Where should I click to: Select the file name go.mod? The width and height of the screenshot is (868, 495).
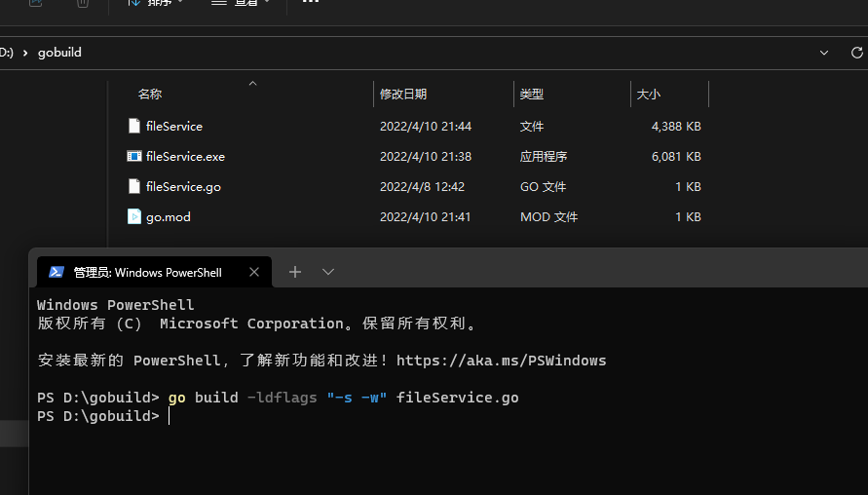coord(169,217)
